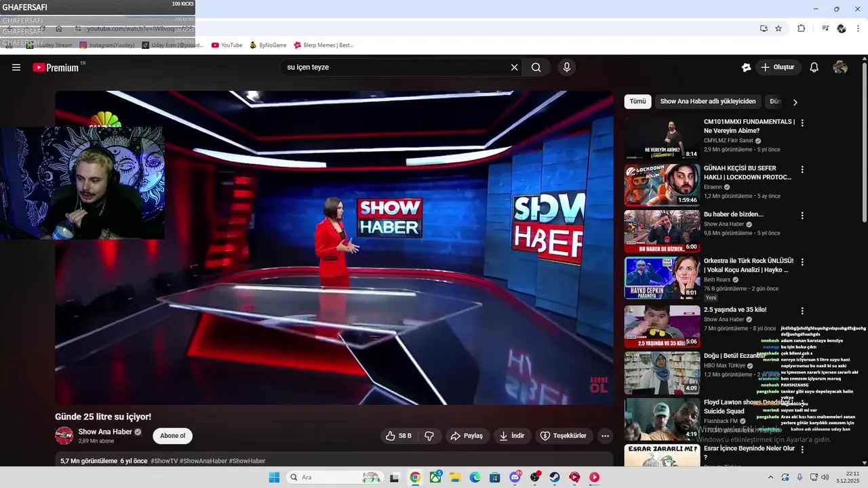868x488 pixels.
Task: Open GÜNAH KEÇİSİ lockdown video thumbnail
Action: (x=663, y=185)
